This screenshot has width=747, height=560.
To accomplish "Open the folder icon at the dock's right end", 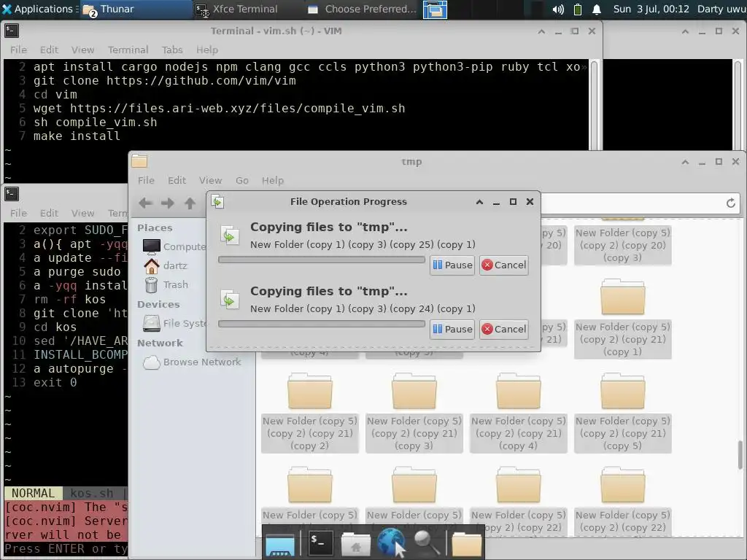I will [x=466, y=544].
